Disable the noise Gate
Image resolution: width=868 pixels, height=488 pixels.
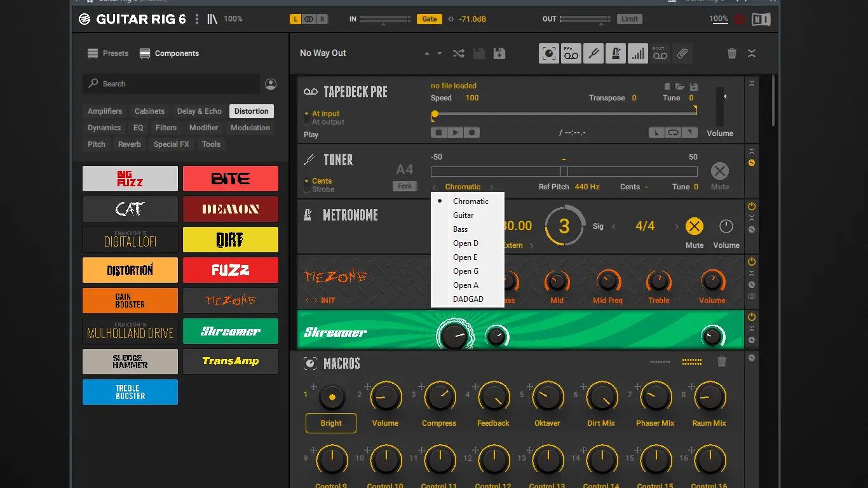pos(430,19)
